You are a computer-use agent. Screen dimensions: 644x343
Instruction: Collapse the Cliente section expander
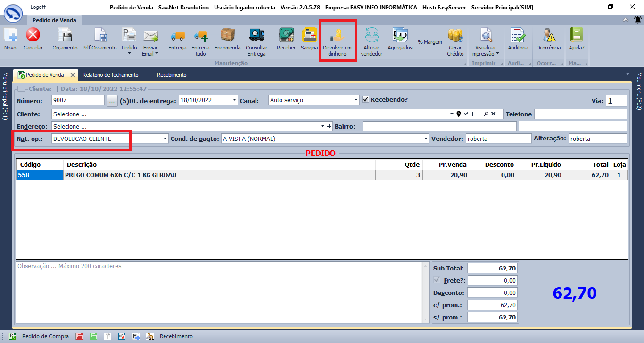21,89
